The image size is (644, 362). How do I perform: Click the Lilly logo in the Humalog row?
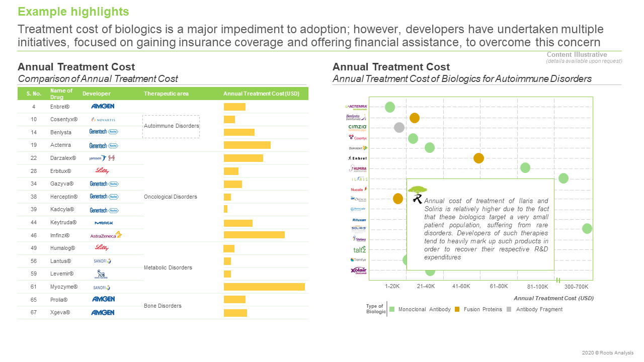point(102,248)
